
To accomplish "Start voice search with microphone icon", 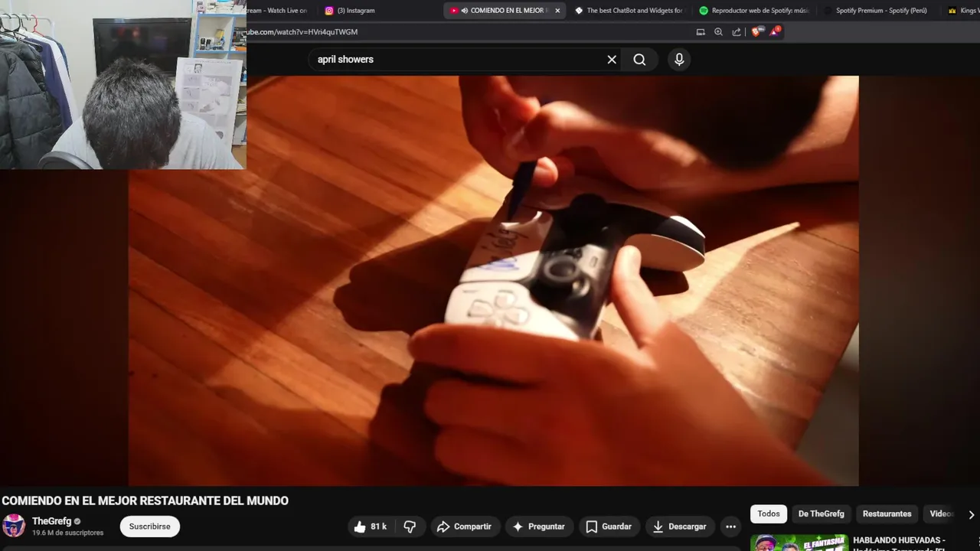I will (x=679, y=60).
